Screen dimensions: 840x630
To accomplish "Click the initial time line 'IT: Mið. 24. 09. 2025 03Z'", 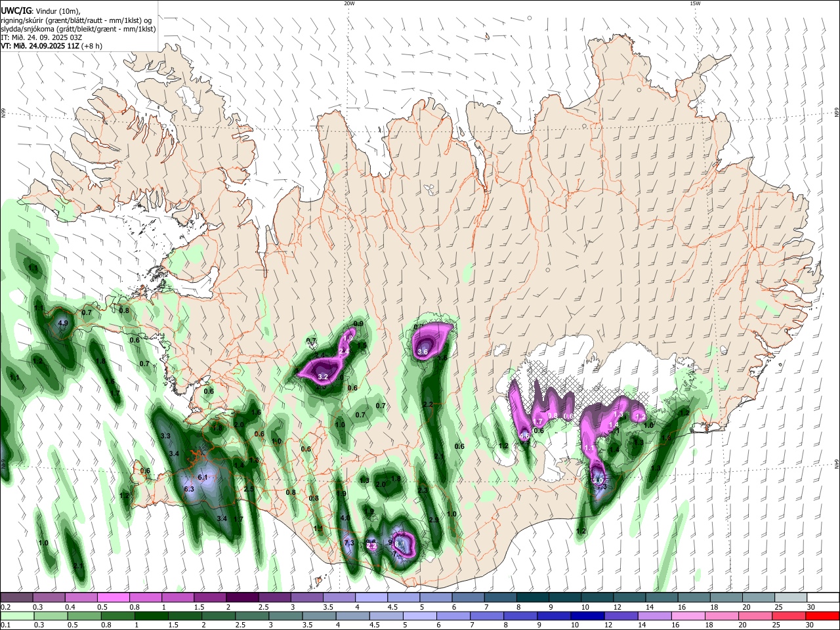I will click(x=41, y=37).
